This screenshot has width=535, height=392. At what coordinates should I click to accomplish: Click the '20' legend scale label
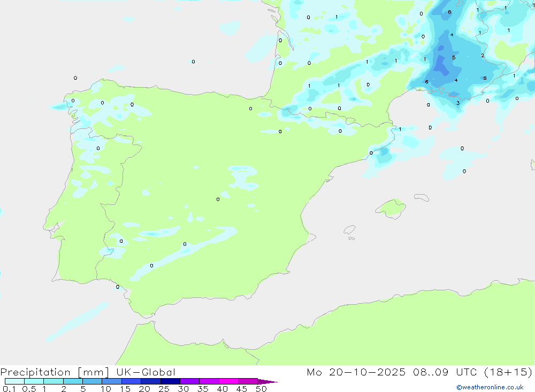tap(144, 389)
